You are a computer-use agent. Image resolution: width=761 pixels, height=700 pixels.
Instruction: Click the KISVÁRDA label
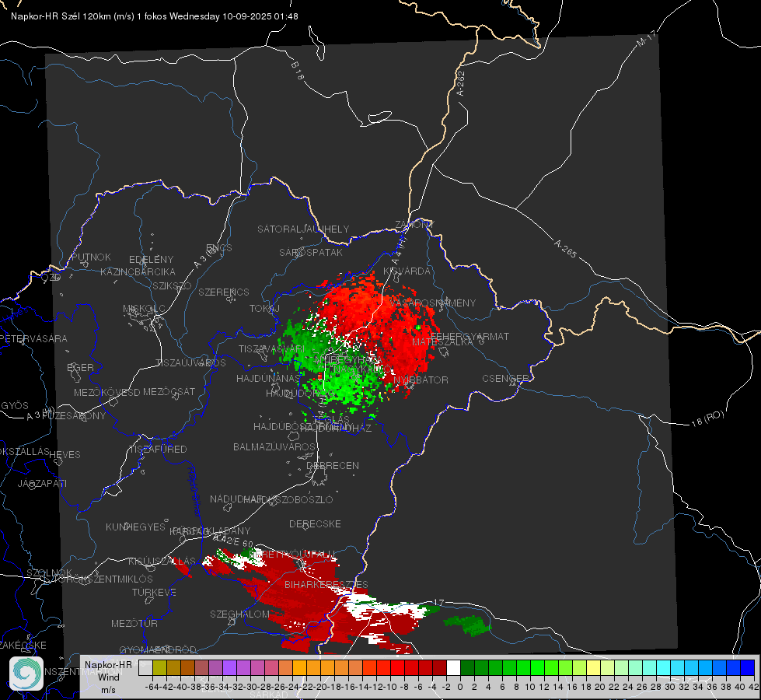pyautogui.click(x=407, y=271)
